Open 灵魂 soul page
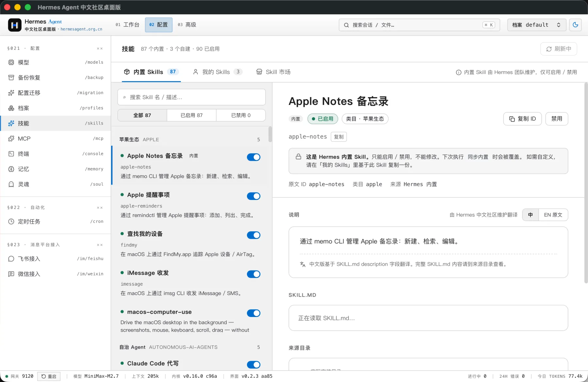The height and width of the screenshot is (382, 588). point(56,184)
